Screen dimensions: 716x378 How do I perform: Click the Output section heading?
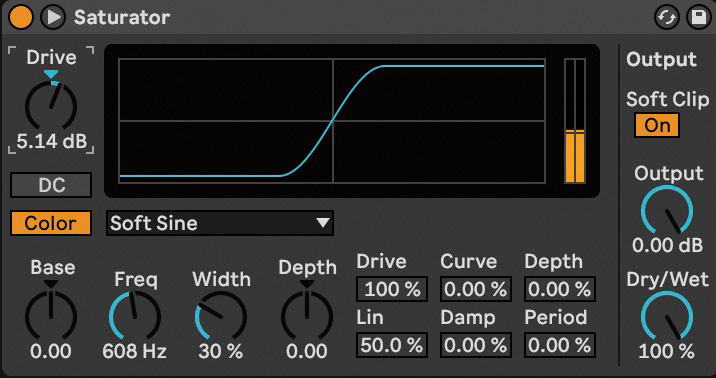pos(661,60)
